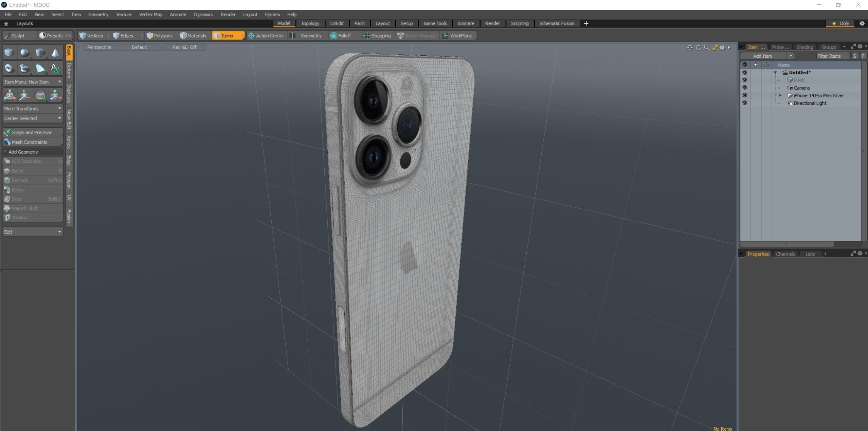Open the Geometry menu
The image size is (868, 431).
pyautogui.click(x=98, y=15)
